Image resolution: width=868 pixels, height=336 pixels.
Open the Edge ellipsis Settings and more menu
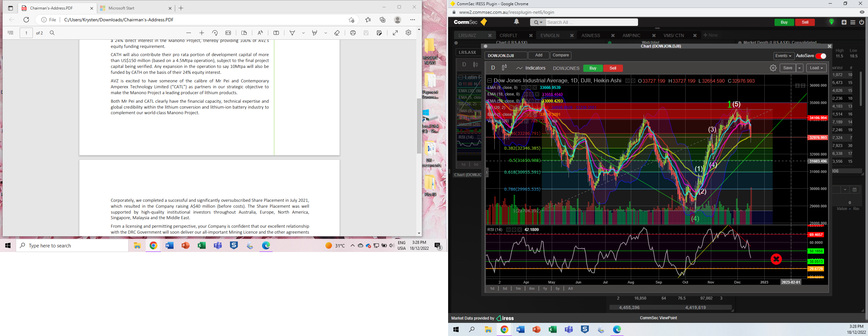pyautogui.click(x=412, y=20)
